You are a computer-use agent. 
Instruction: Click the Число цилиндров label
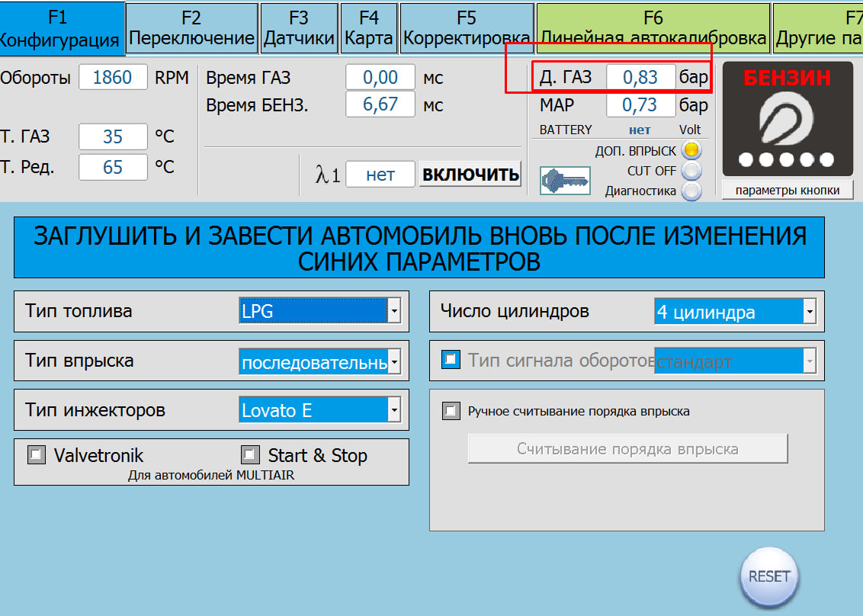coord(515,311)
